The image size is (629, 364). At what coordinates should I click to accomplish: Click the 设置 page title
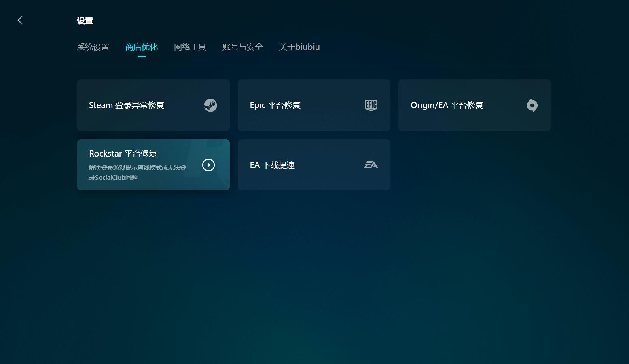85,21
